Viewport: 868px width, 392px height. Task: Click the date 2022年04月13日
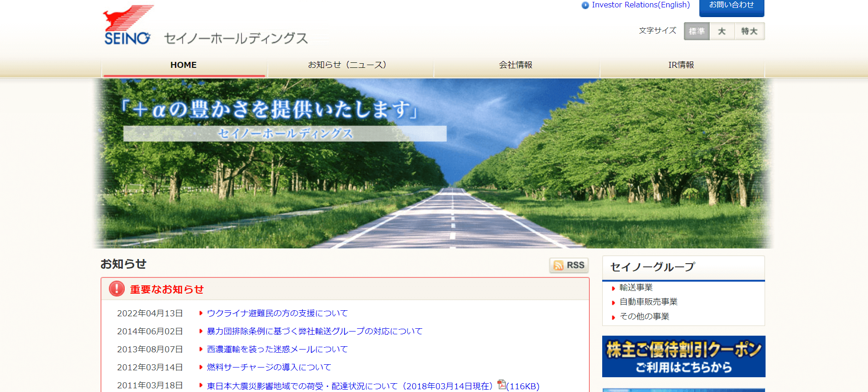[150, 313]
